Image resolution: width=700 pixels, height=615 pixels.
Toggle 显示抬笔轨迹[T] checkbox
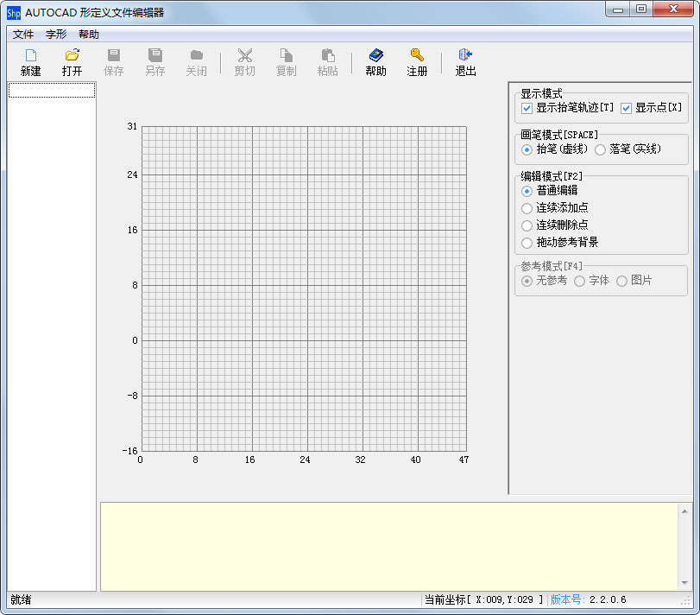[x=527, y=108]
